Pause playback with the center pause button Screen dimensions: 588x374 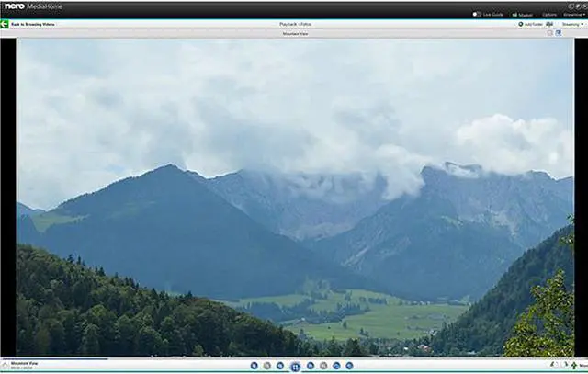(x=295, y=367)
